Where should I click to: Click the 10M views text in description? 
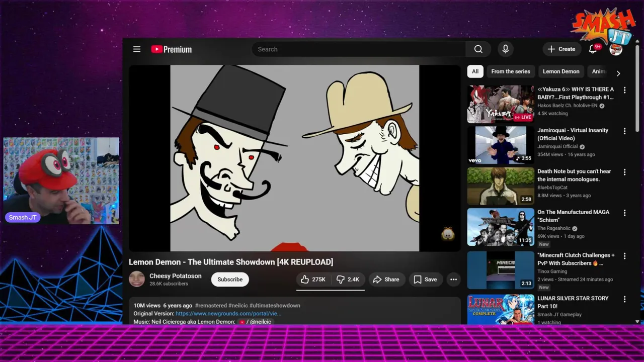(147, 306)
